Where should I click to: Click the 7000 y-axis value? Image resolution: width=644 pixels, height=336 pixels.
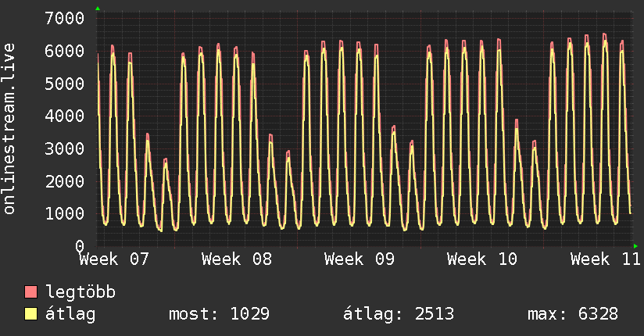click(65, 18)
